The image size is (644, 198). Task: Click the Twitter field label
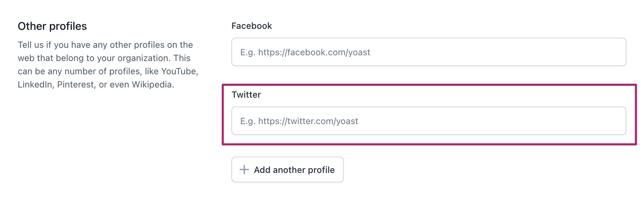click(246, 95)
